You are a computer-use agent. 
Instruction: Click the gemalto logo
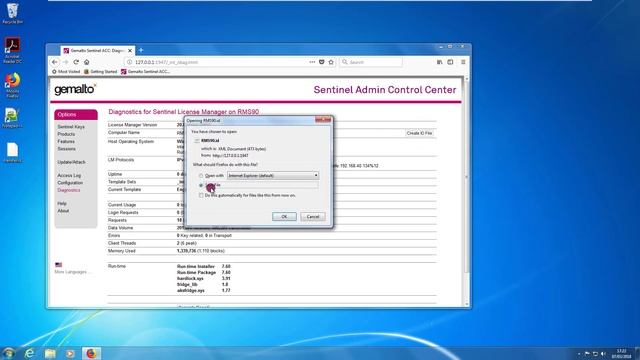click(x=75, y=89)
